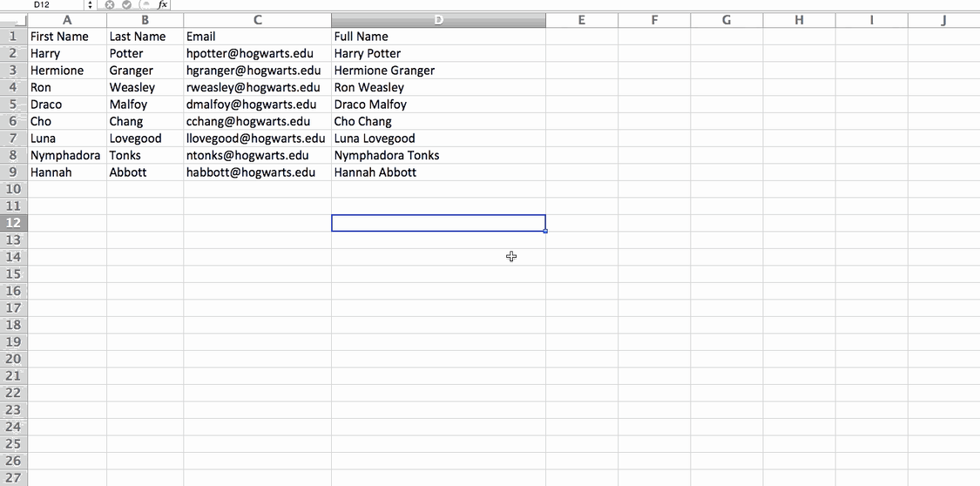The image size is (980, 486).
Task: Select row 26 header
Action: click(x=14, y=461)
